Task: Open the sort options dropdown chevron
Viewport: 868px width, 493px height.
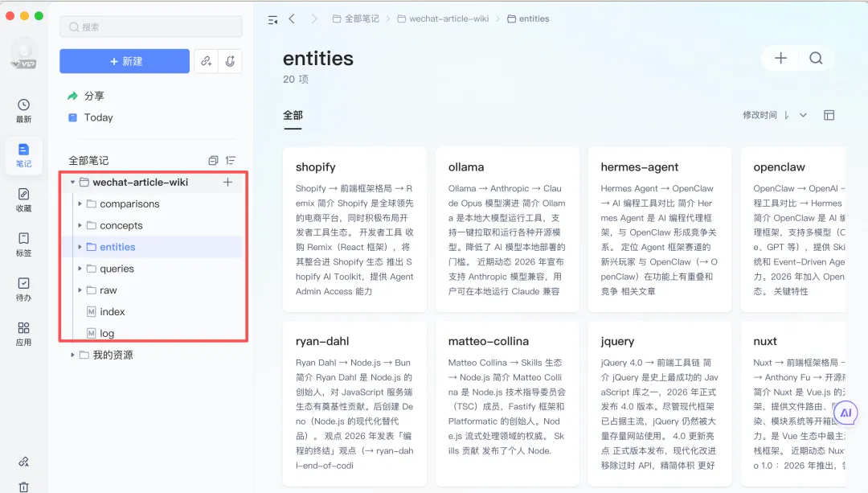Action: coord(803,116)
